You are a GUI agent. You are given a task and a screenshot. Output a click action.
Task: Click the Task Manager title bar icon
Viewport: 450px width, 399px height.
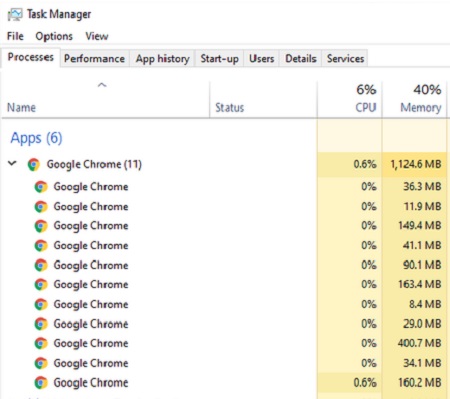pos(15,14)
